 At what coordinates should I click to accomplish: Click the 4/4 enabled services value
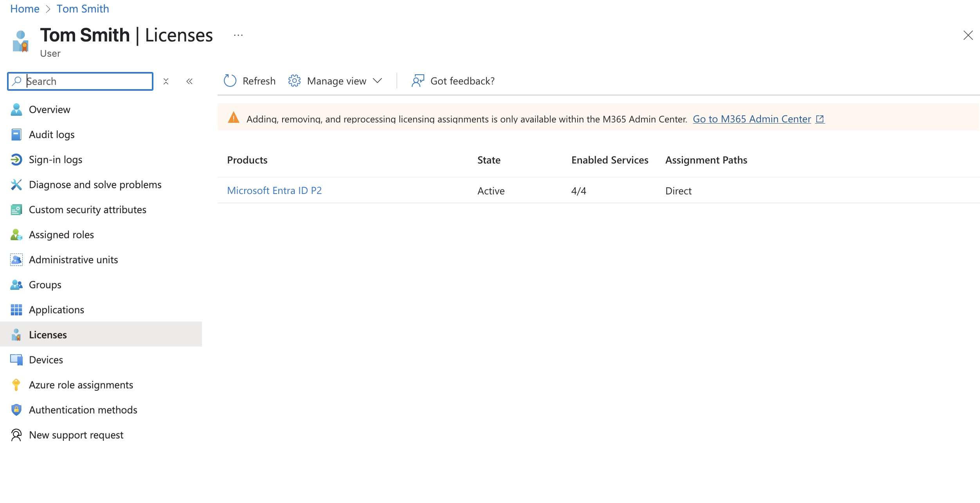tap(578, 191)
